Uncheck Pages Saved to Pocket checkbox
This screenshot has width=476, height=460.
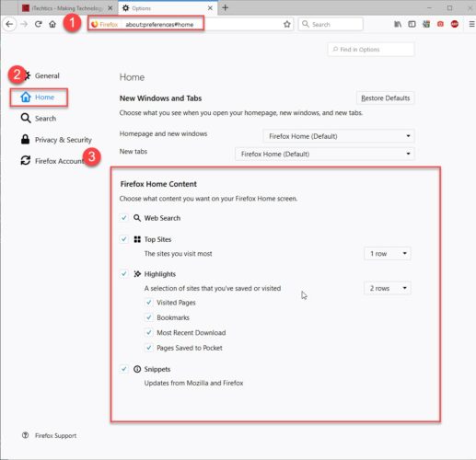click(149, 348)
